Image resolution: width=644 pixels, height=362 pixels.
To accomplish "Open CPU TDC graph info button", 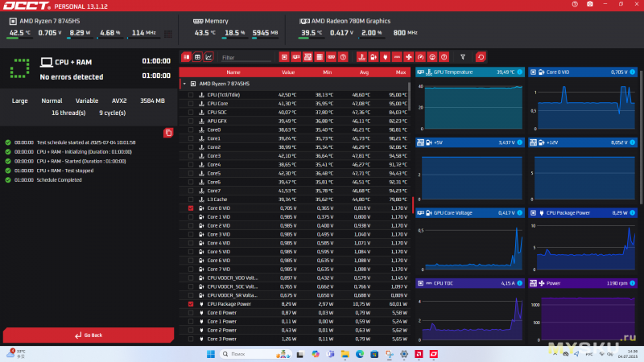I will coord(519,283).
